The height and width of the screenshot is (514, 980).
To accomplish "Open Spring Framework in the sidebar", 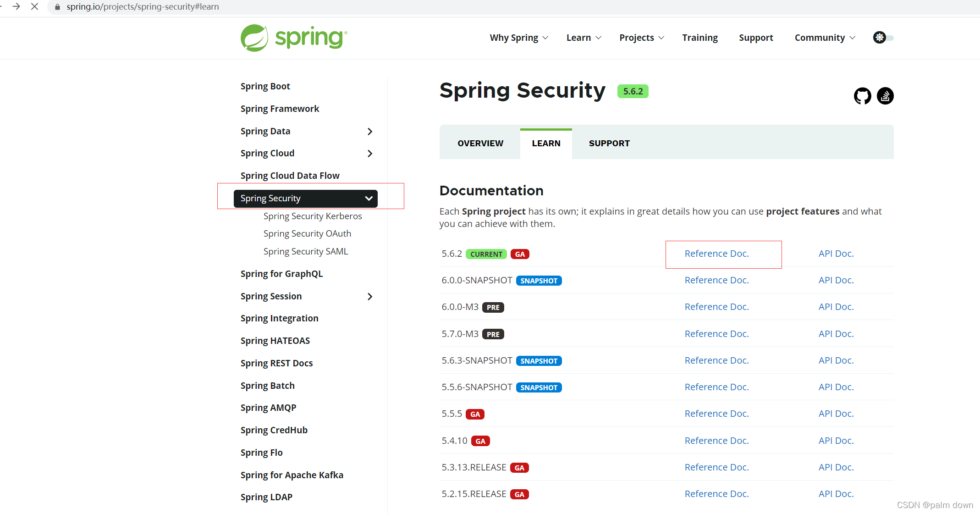I will 280,109.
